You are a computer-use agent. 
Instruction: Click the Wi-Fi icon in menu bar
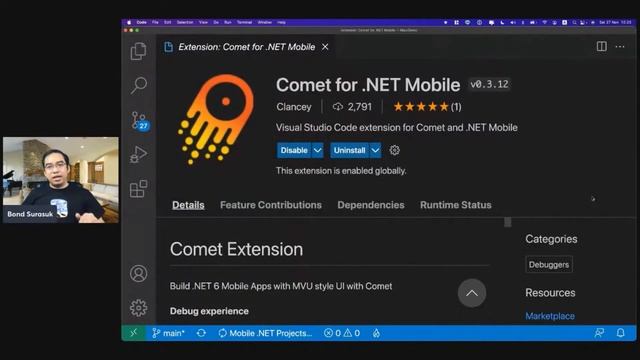(x=544, y=22)
